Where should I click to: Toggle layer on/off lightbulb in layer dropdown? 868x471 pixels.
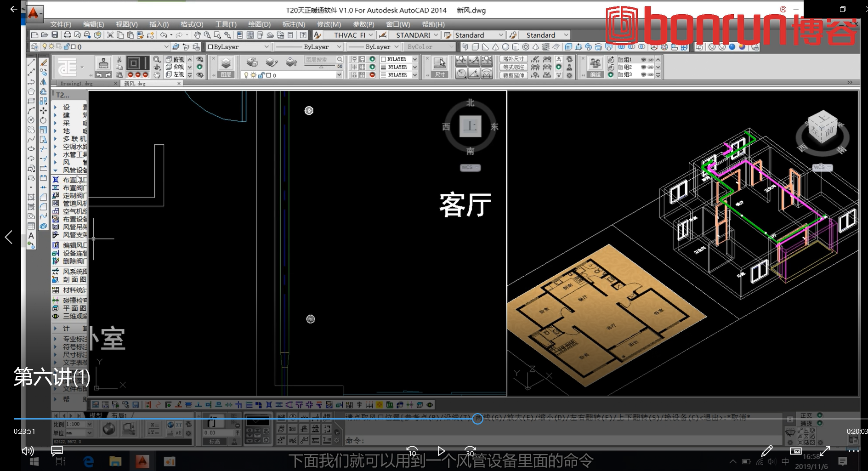point(45,47)
